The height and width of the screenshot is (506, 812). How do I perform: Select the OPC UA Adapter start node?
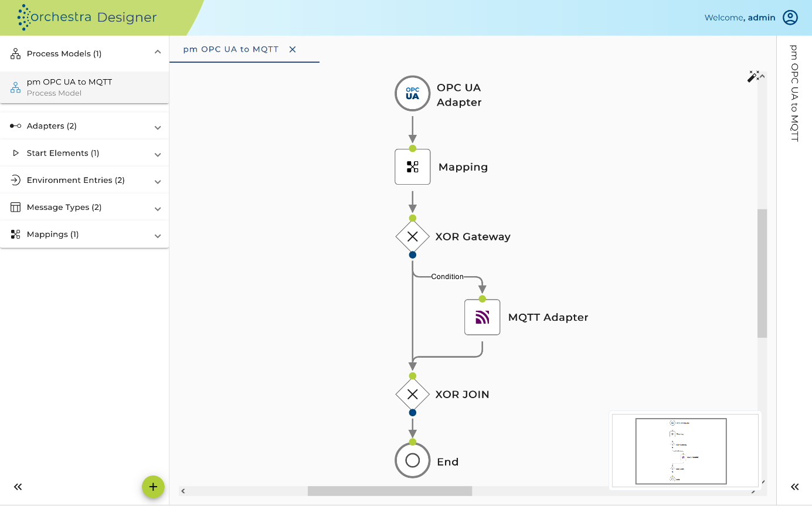tap(413, 93)
